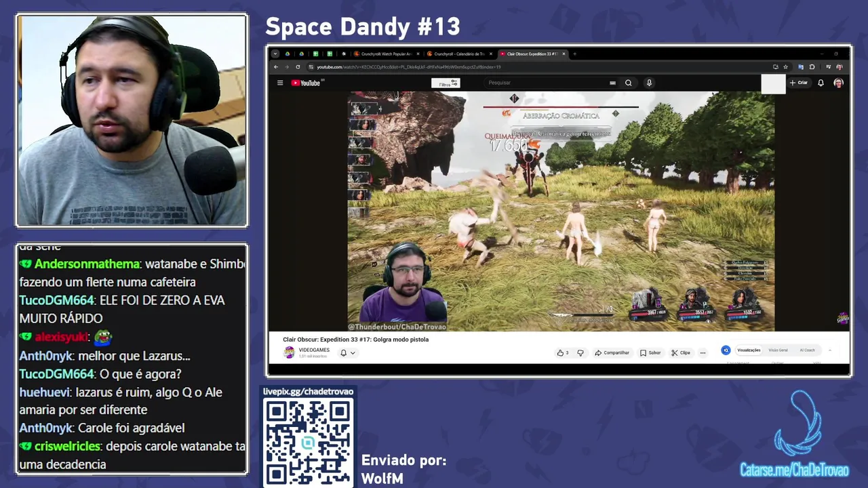Open a new browser tab
868x488 pixels.
574,54
